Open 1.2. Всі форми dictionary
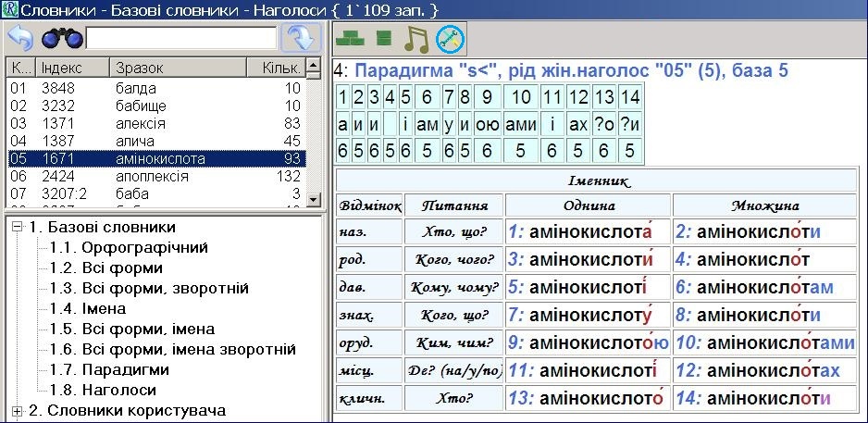 pyautogui.click(x=105, y=268)
